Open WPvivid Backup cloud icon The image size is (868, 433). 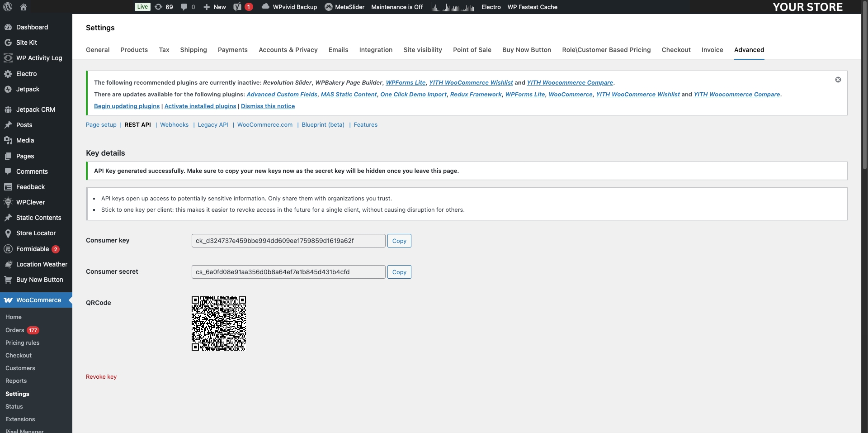click(265, 6)
